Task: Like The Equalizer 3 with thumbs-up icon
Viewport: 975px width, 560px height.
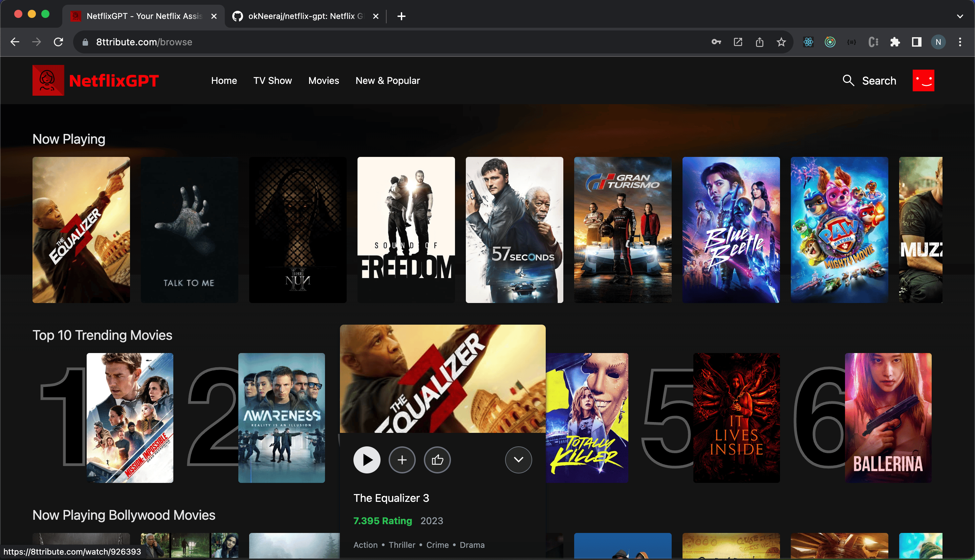Action: point(437,460)
